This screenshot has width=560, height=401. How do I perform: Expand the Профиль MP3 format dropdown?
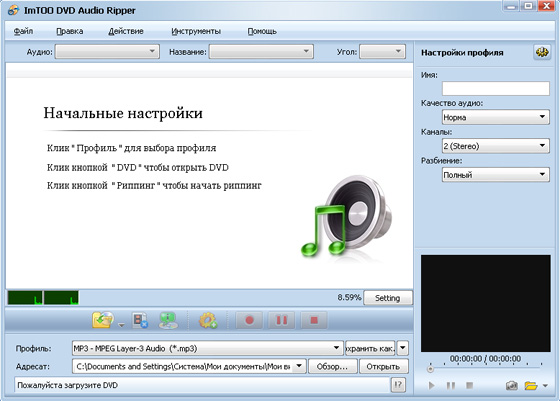coord(207,348)
